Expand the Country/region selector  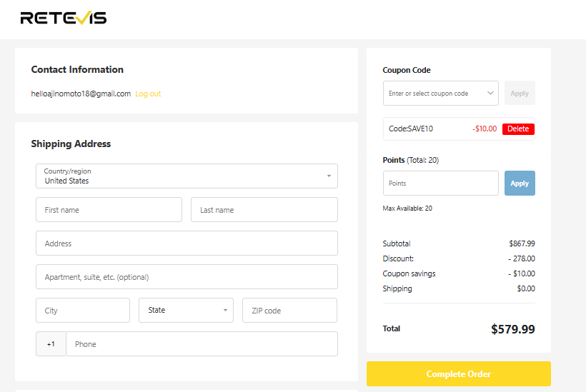tap(187, 176)
